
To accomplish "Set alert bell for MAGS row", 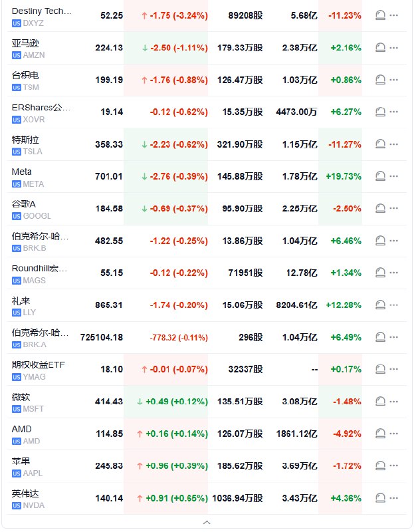I will click(x=380, y=273).
